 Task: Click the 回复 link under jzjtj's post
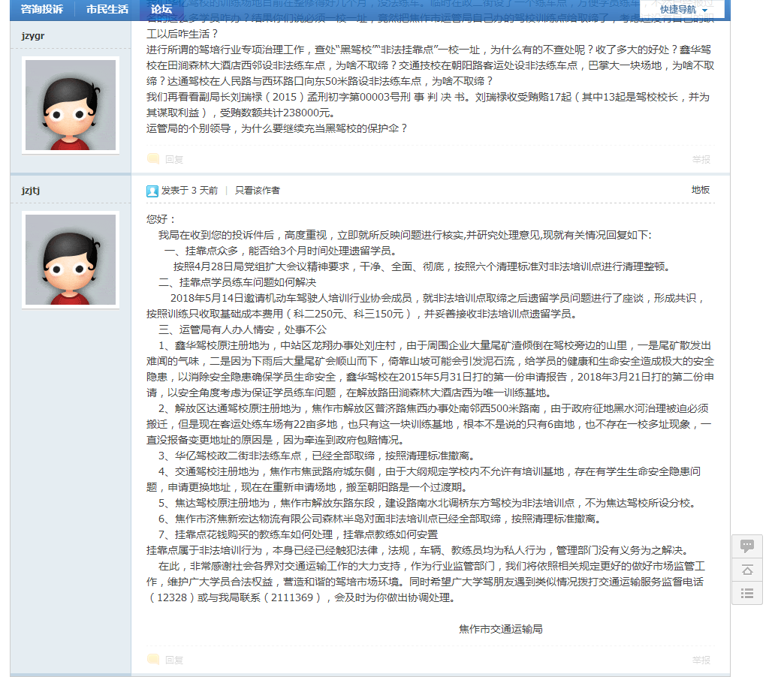174,660
